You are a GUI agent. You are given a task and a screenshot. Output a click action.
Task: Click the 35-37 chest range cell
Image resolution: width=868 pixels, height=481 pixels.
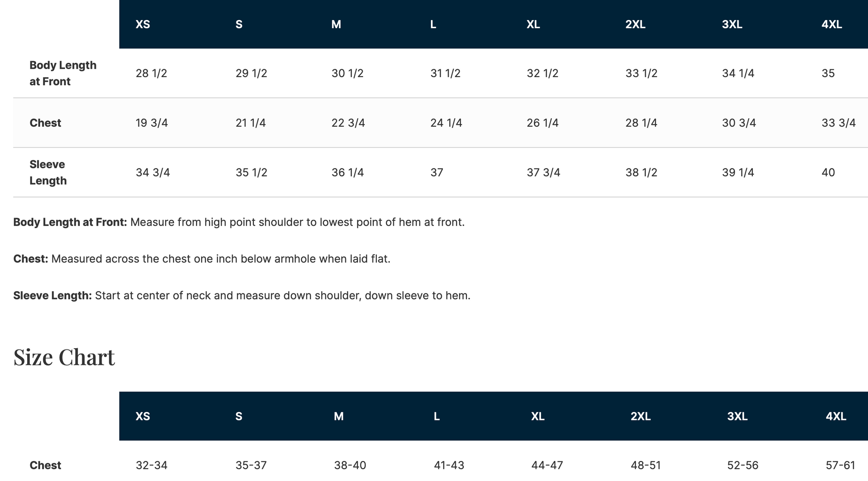click(251, 465)
